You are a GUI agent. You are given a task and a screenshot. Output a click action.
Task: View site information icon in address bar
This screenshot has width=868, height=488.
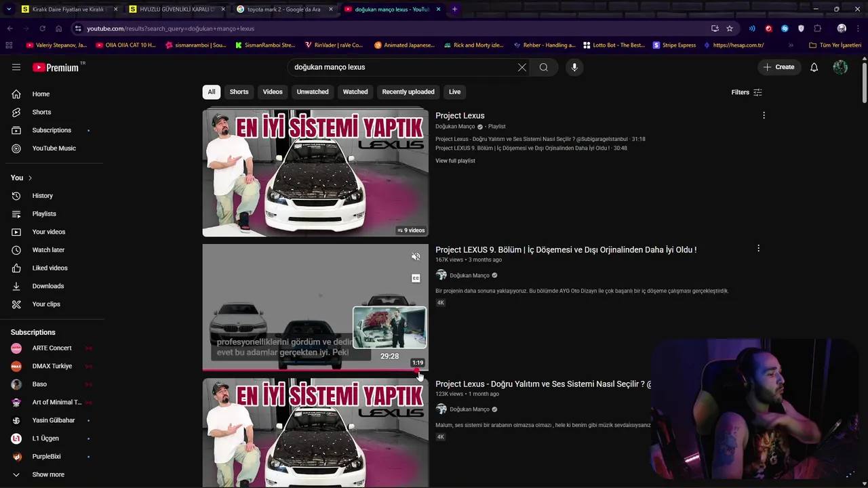click(78, 28)
